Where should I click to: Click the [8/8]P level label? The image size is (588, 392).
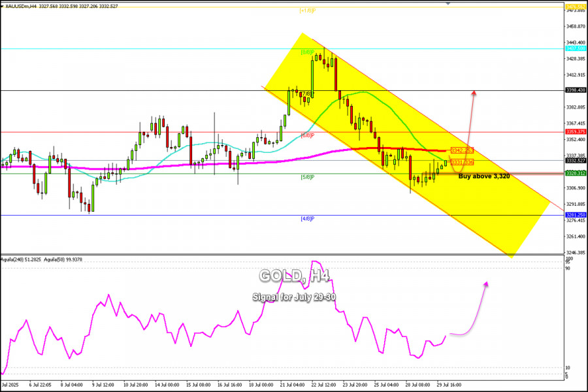[307, 52]
